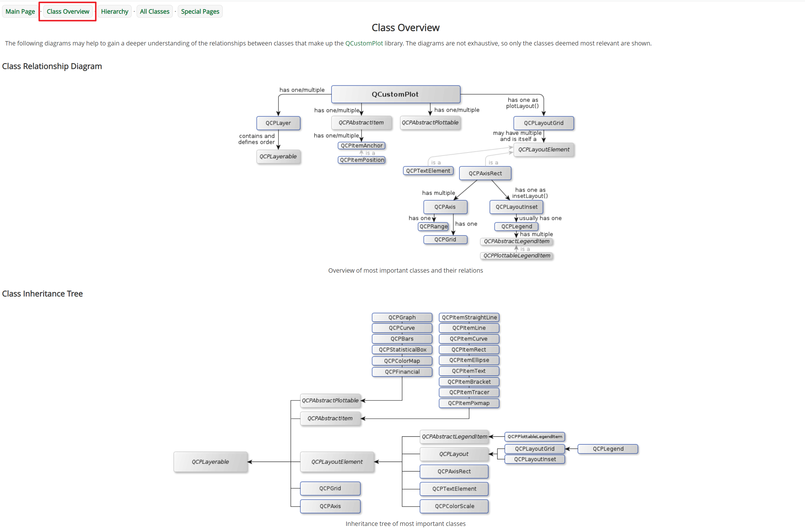Open QCPAbstractPlottable in the Class Inheritance Tree
This screenshot has height=532, width=805.
(330, 400)
